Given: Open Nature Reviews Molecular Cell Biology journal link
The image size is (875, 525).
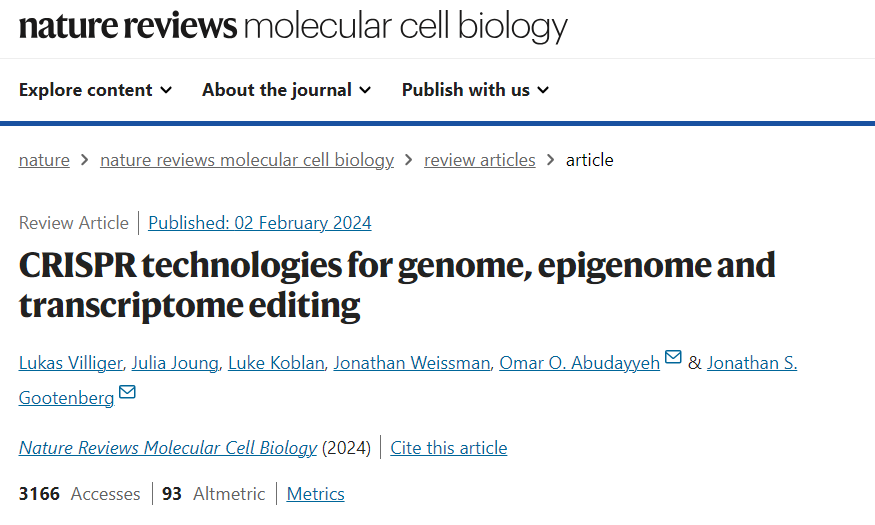Looking at the screenshot, I should tap(168, 448).
